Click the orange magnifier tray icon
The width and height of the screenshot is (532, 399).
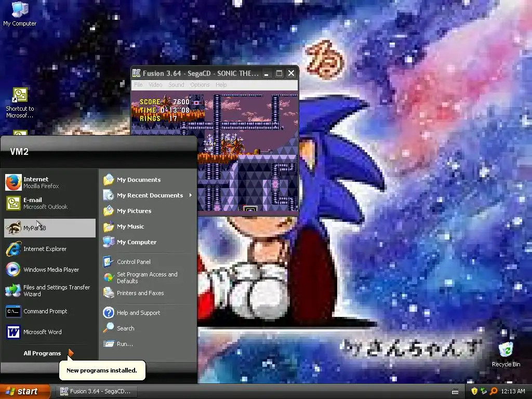coord(494,391)
